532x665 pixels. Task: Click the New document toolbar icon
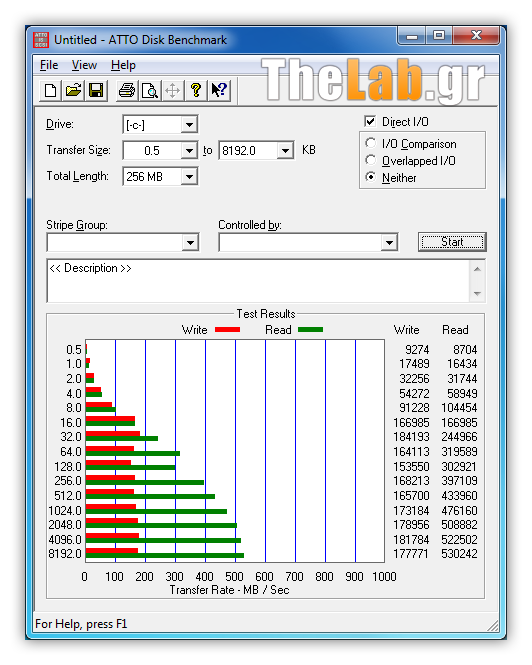click(50, 90)
